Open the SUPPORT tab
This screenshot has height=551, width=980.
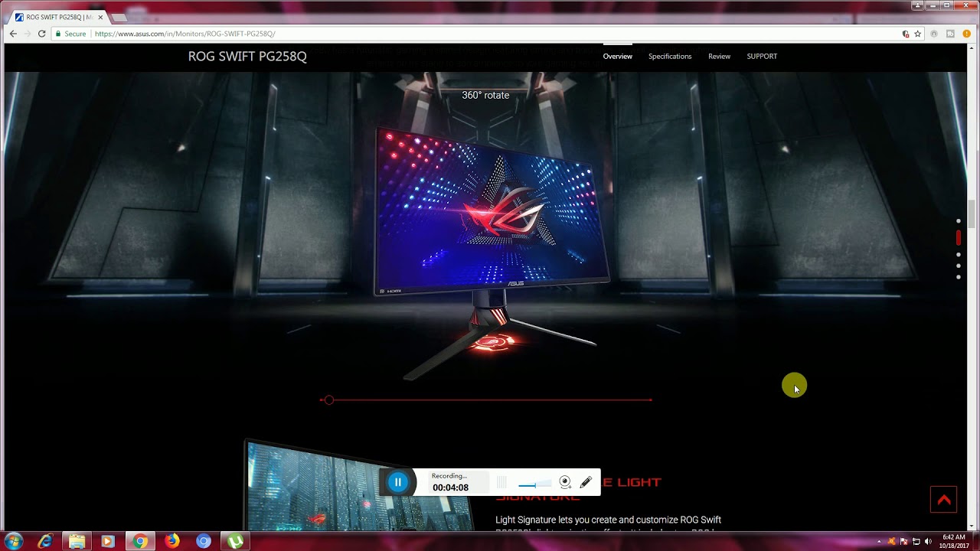(762, 57)
